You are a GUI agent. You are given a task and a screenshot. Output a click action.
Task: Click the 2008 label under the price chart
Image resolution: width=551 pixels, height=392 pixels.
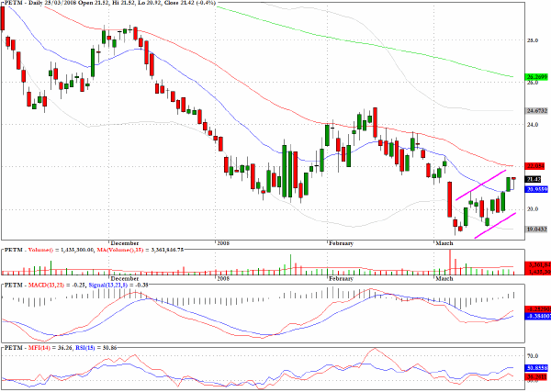223,243
